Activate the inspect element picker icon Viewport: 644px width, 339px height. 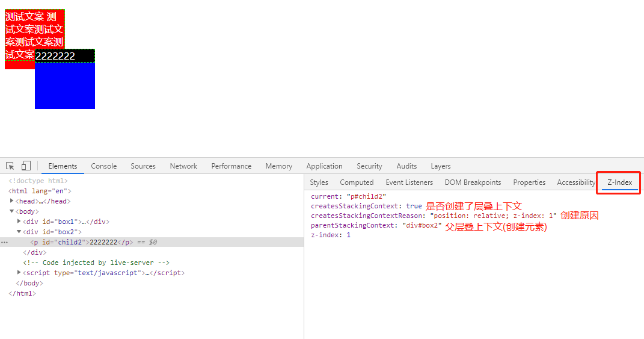10,166
